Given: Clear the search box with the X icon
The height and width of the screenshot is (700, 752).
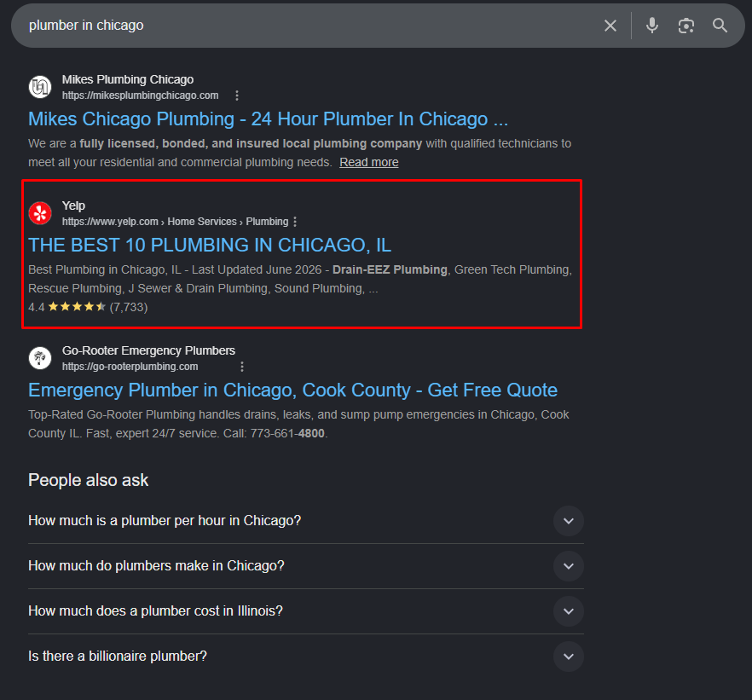Looking at the screenshot, I should click(x=610, y=26).
